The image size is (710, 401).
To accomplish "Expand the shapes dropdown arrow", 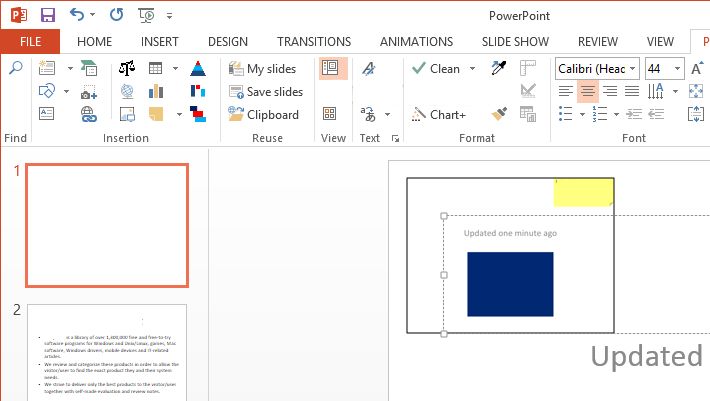I will point(67,91).
